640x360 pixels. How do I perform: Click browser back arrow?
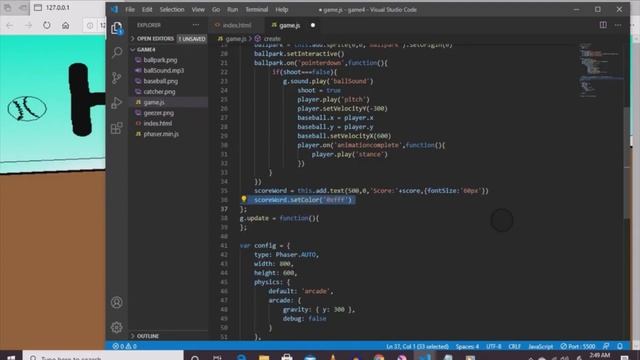(x=9, y=25)
